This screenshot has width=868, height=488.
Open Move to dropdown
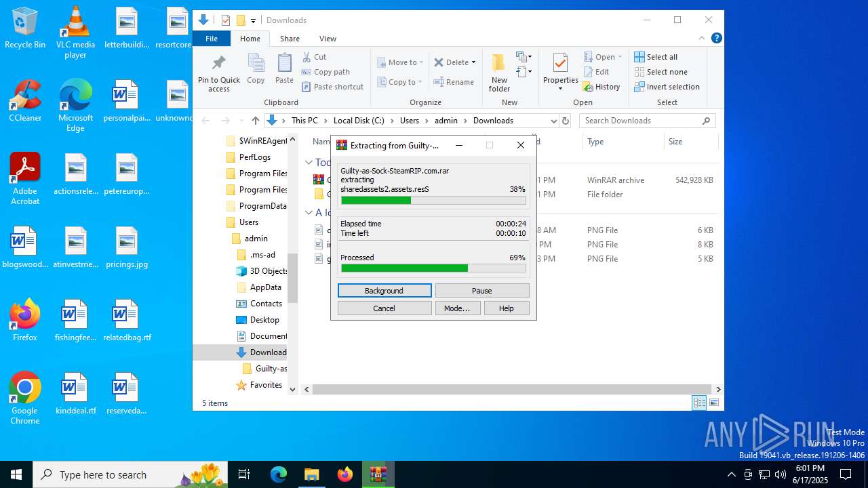click(x=400, y=62)
